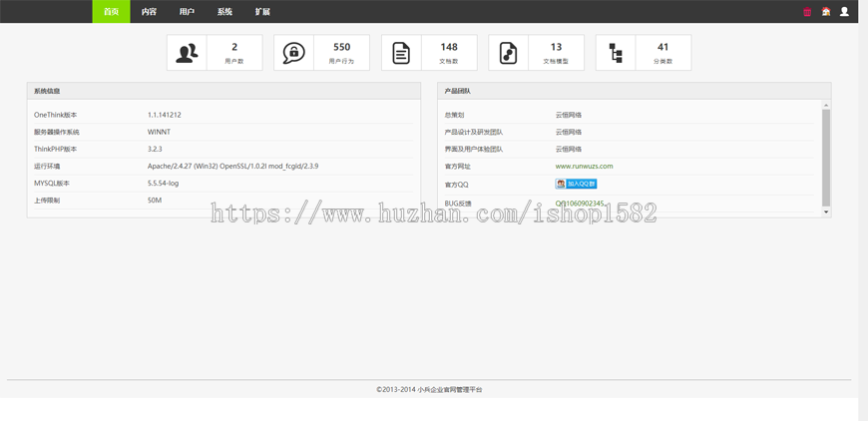Click the OneThink版本 label
The height and width of the screenshot is (421, 868).
tap(55, 115)
